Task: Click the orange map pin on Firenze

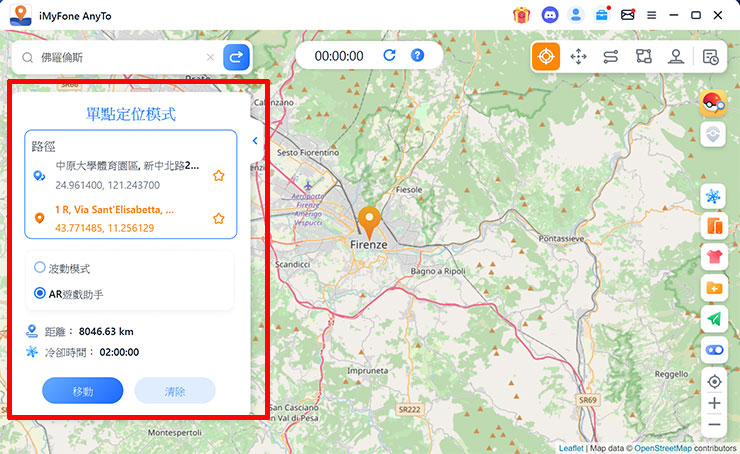Action: tap(369, 222)
